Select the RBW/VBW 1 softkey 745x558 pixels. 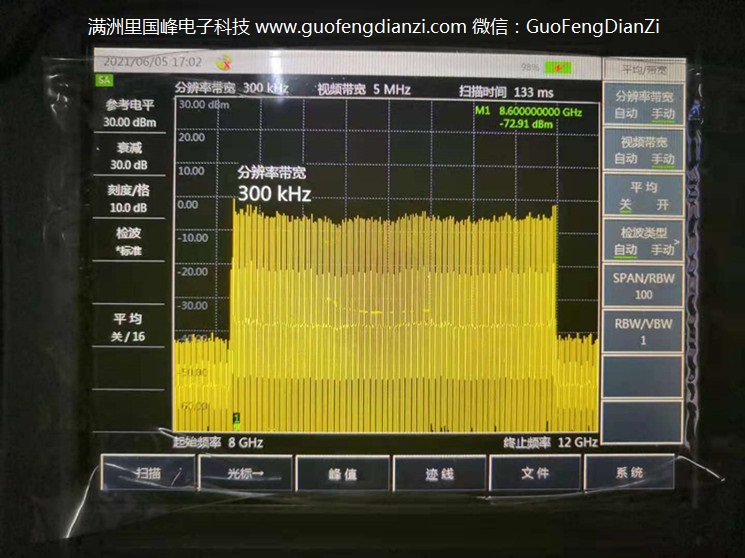[x=644, y=331]
